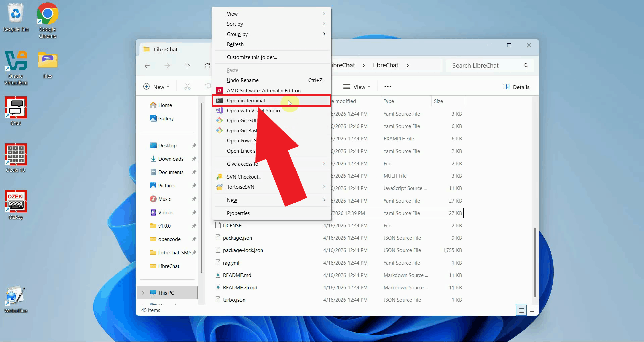Expand the This PC tree node
644x342 pixels.
pos(143,293)
